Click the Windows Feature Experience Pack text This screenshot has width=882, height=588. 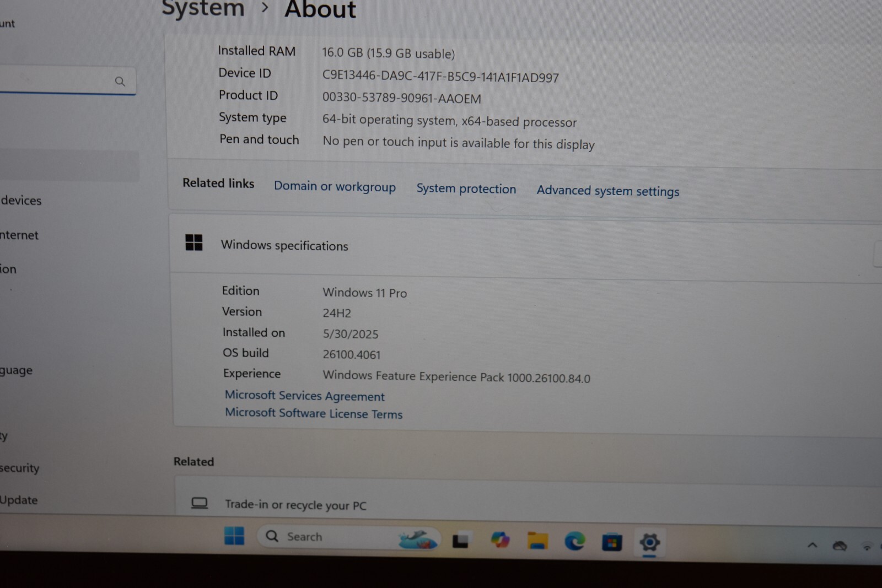[456, 377]
